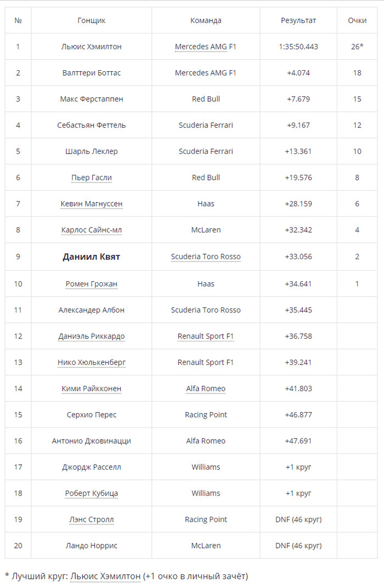Click the Кевин Магнуссен driver link
The width and height of the screenshot is (384, 588).
coord(92,204)
